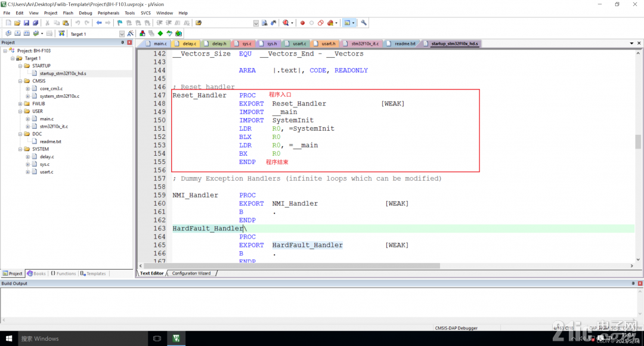
Task: Open Options for Target
Action: pos(131,33)
